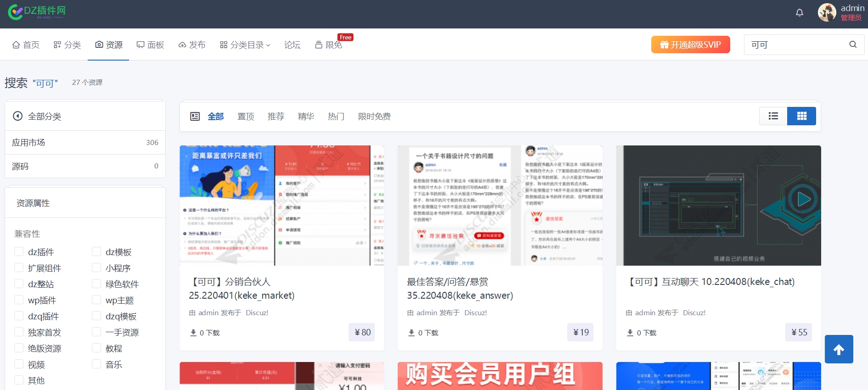Select the 热门 filter tab
This screenshot has width=868, height=390.
[x=336, y=117]
